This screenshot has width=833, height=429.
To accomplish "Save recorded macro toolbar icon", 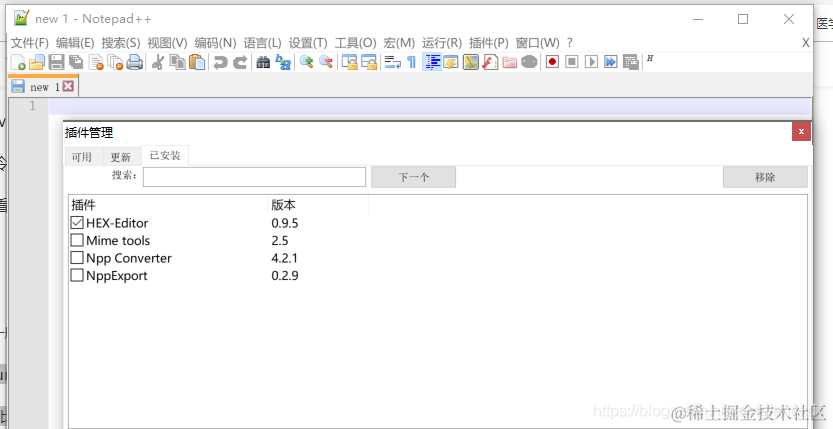I will tap(631, 62).
